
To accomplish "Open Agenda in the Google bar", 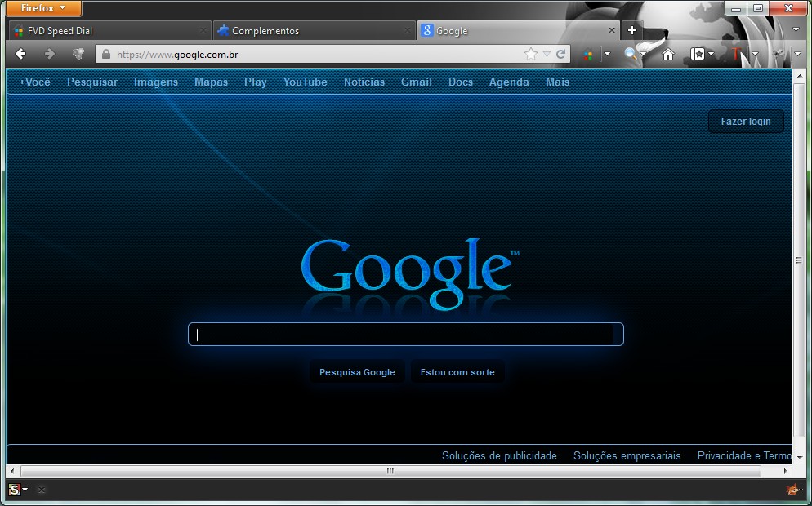I will 509,82.
